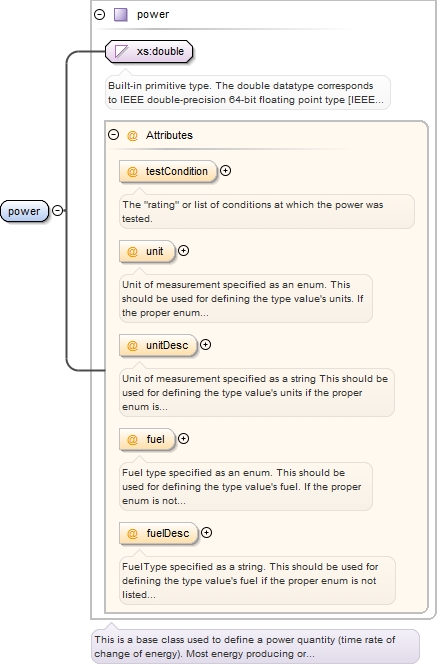Click the power base class description text
This screenshot has width=438, height=667.
(x=245, y=647)
